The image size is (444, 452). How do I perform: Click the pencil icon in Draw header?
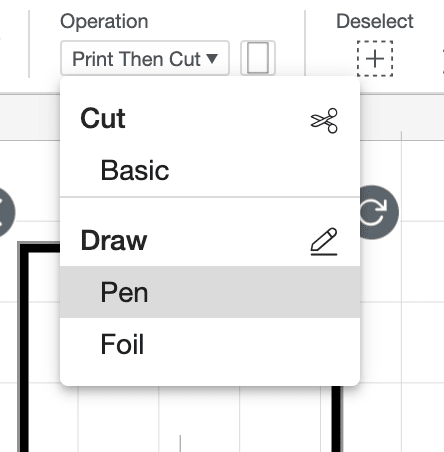324,242
